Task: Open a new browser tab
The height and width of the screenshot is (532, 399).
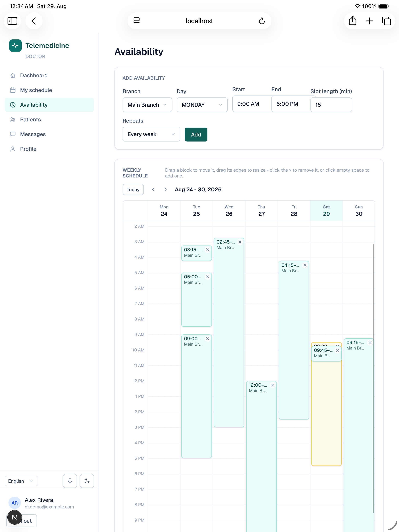Action: click(x=369, y=21)
